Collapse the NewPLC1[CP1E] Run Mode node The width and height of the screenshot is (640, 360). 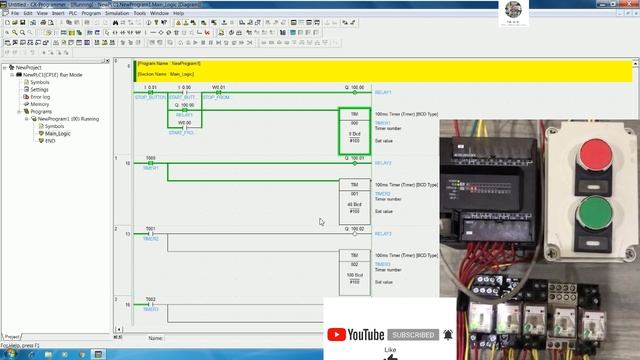[x=12, y=75]
